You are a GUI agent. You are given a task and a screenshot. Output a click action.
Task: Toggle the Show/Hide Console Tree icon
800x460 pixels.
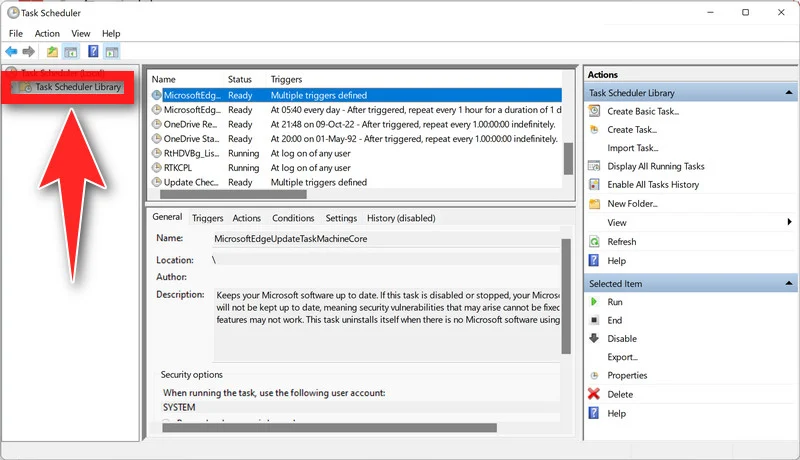pyautogui.click(x=71, y=52)
